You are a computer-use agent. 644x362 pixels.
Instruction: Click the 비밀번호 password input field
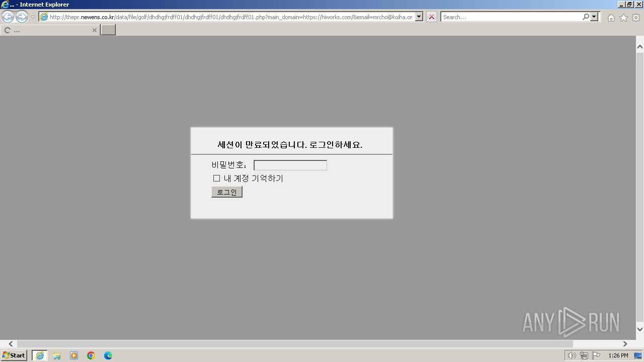pyautogui.click(x=290, y=165)
